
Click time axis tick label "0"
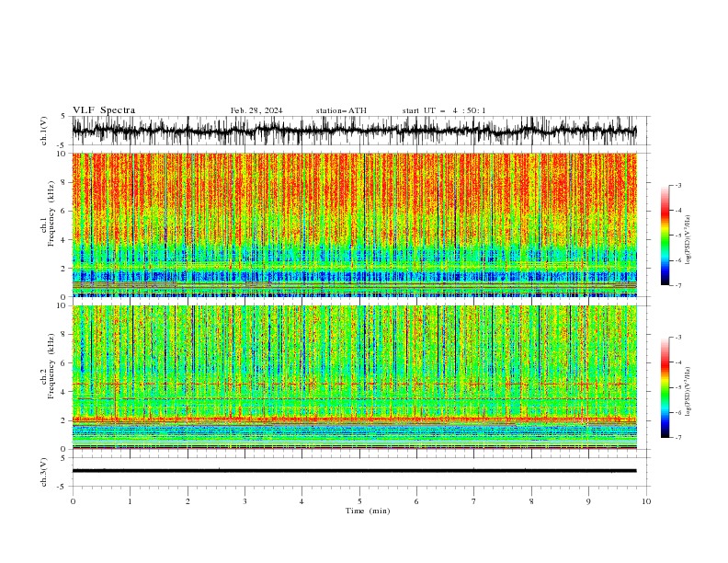coord(73,501)
